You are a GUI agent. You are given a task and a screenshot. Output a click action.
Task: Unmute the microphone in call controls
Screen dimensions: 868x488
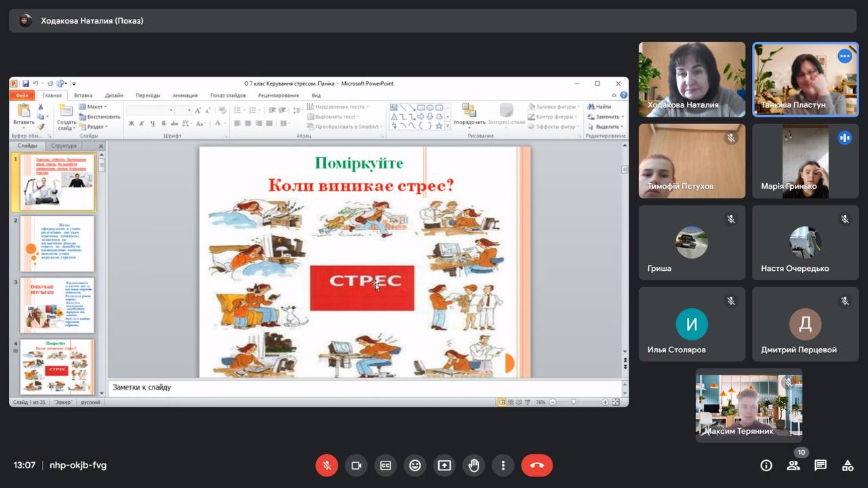(x=326, y=466)
